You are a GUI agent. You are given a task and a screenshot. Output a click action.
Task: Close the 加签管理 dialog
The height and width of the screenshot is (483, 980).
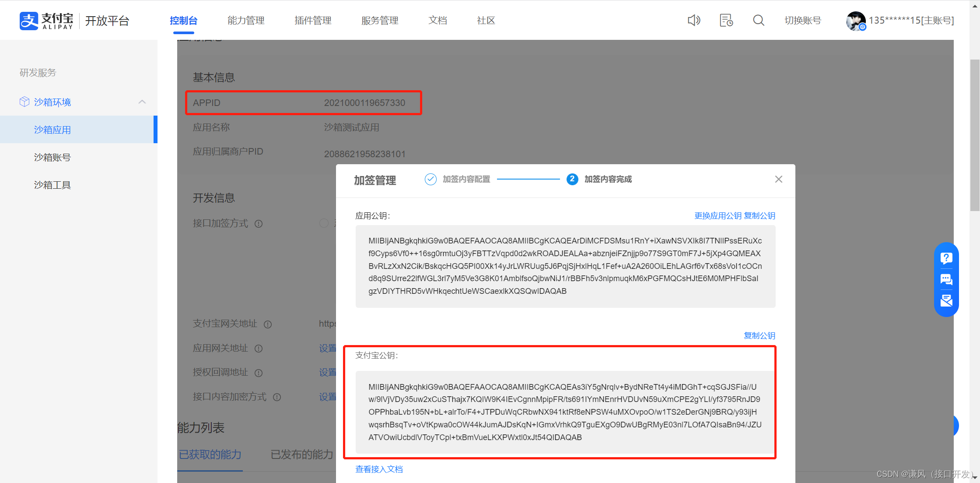779,179
